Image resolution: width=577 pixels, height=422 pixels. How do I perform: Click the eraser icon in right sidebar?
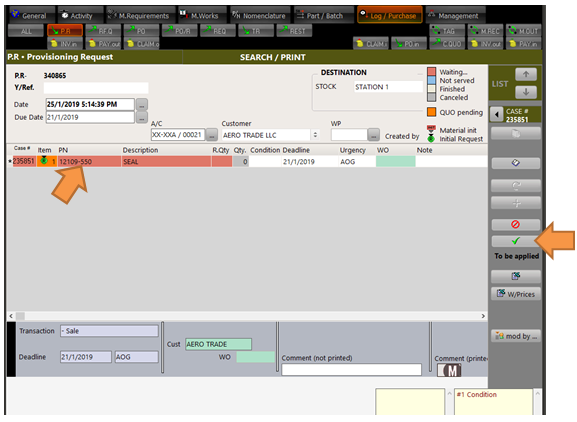click(x=516, y=163)
